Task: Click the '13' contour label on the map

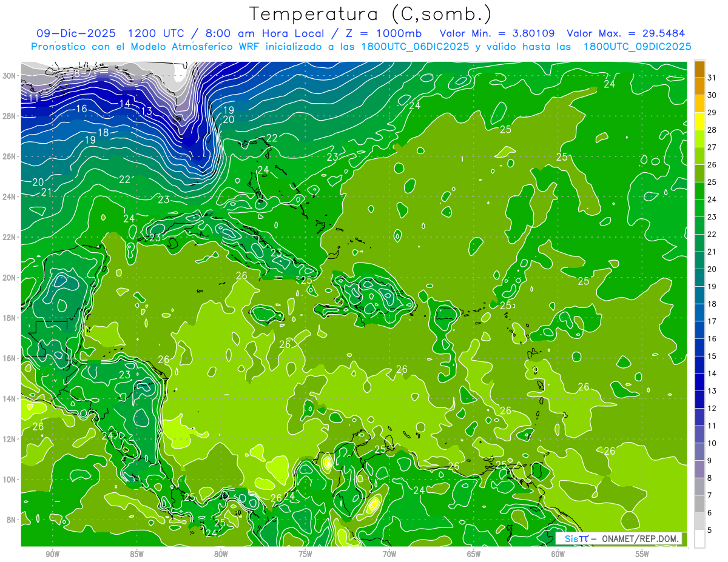Action: 146,112
